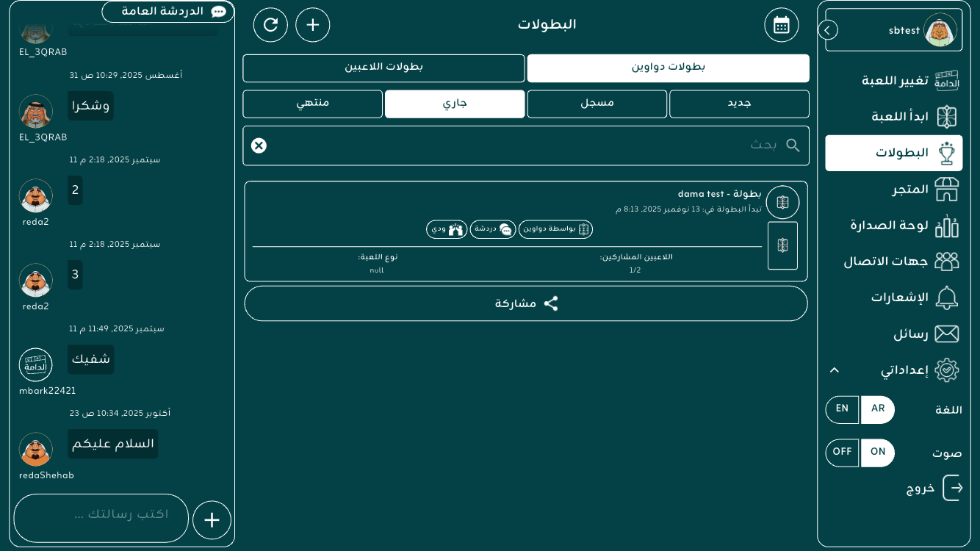This screenshot has width=980, height=551.
Task: Turn sound OFF
Action: tap(842, 453)
